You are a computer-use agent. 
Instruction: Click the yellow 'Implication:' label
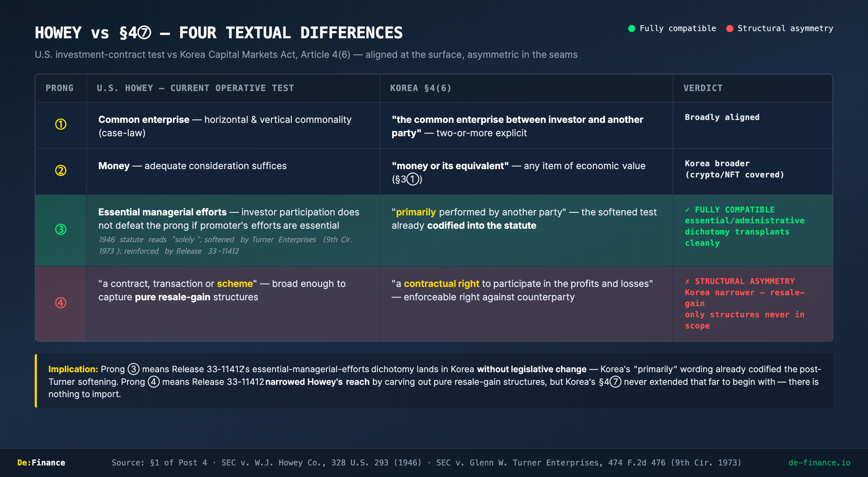pyautogui.click(x=73, y=369)
